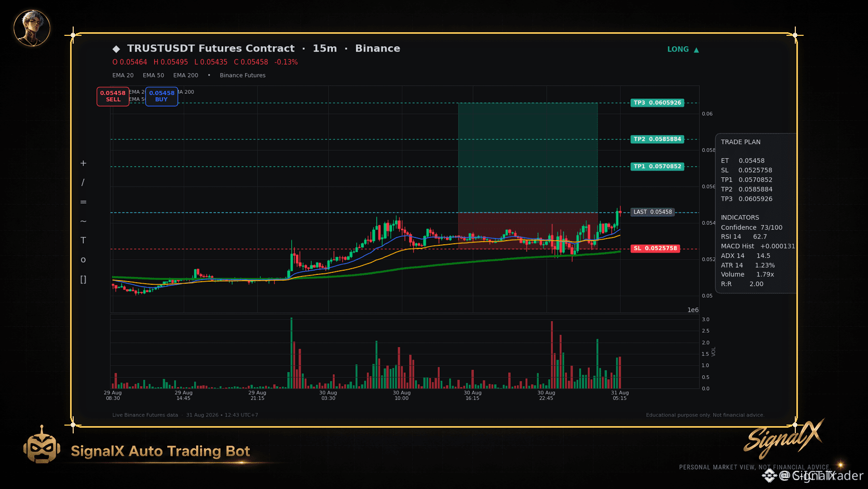Click the ADX 14 value 14.5 row
Viewport: 868px width, 489px height.
tap(745, 256)
